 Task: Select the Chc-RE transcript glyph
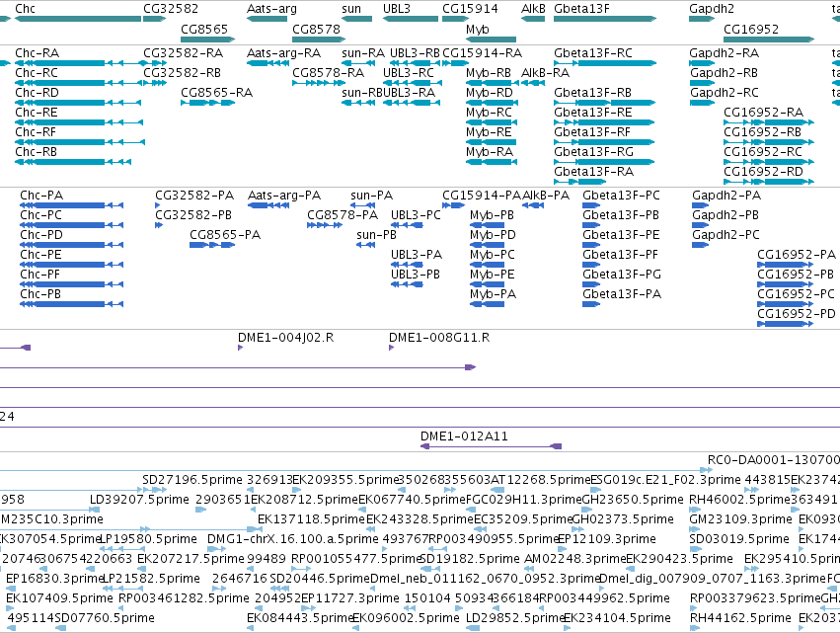point(79,122)
